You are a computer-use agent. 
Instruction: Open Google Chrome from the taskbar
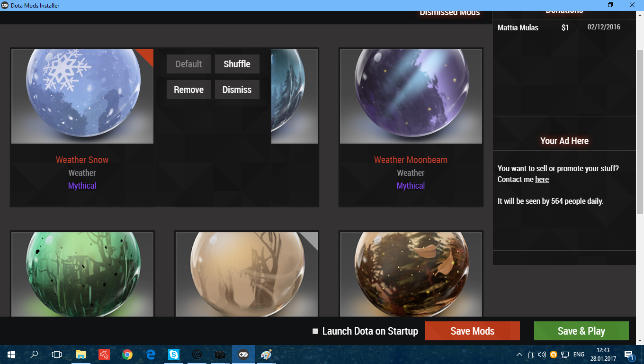click(127, 355)
